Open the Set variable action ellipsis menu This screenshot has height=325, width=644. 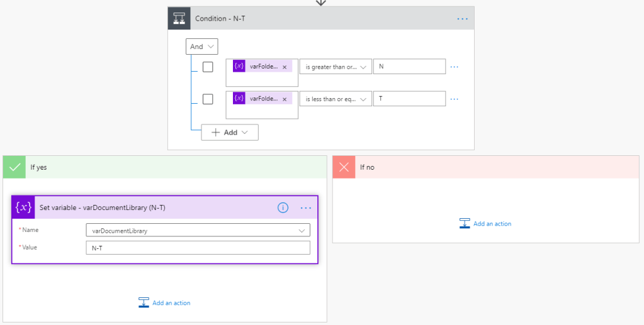point(306,207)
